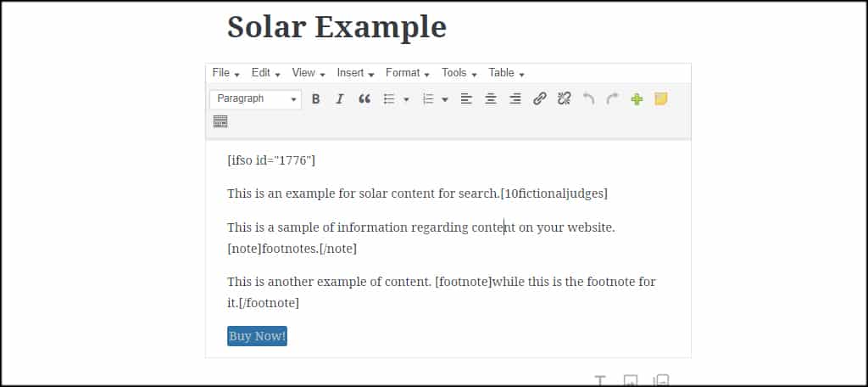The image size is (868, 387).
Task: Expand bulleted list style arrow
Action: [x=406, y=100]
